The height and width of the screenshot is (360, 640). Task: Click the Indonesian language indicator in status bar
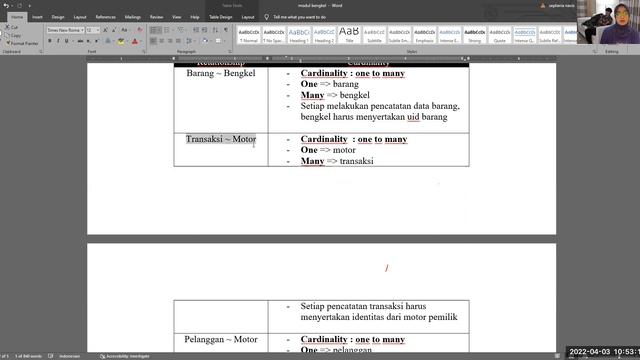tap(69, 356)
